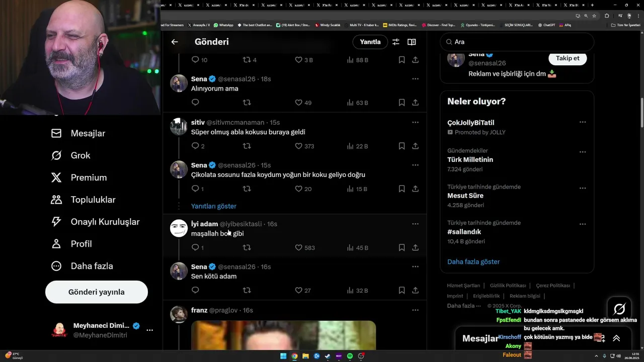Open more options on Sena's 'Alınıyorum ama' post

[415, 79]
